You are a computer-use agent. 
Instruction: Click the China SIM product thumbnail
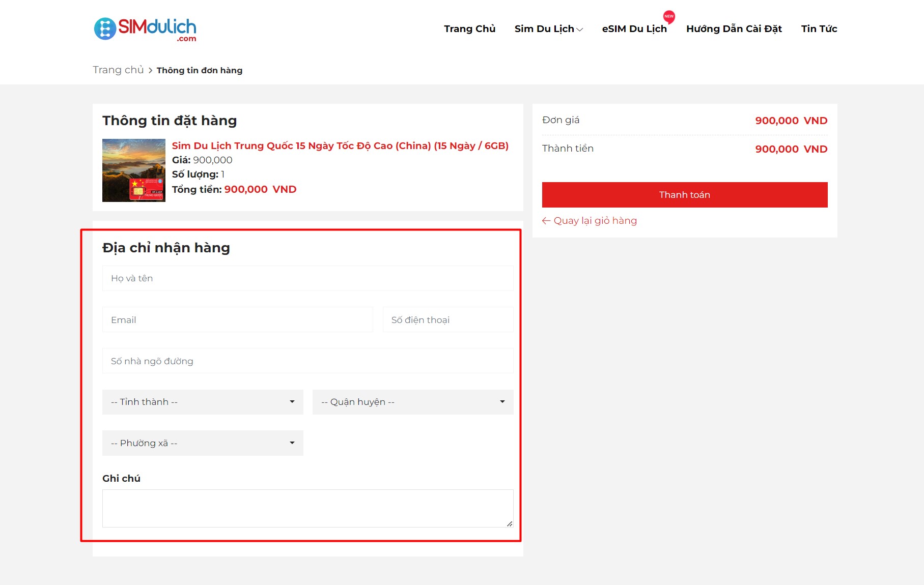[x=133, y=170]
